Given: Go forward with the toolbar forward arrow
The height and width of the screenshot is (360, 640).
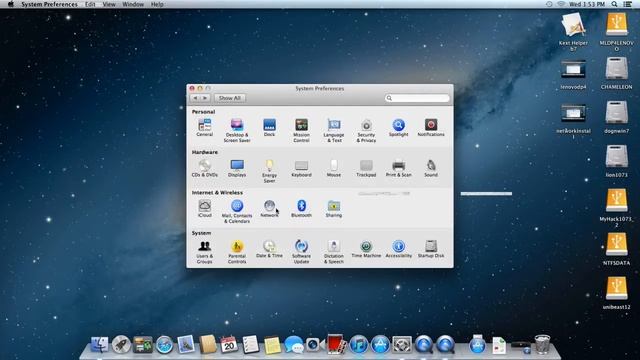Looking at the screenshot, I should pos(205,98).
